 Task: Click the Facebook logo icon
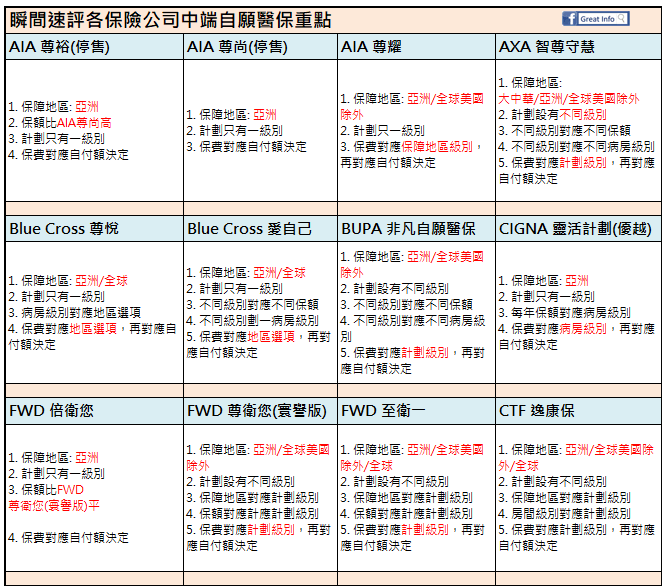570,19
